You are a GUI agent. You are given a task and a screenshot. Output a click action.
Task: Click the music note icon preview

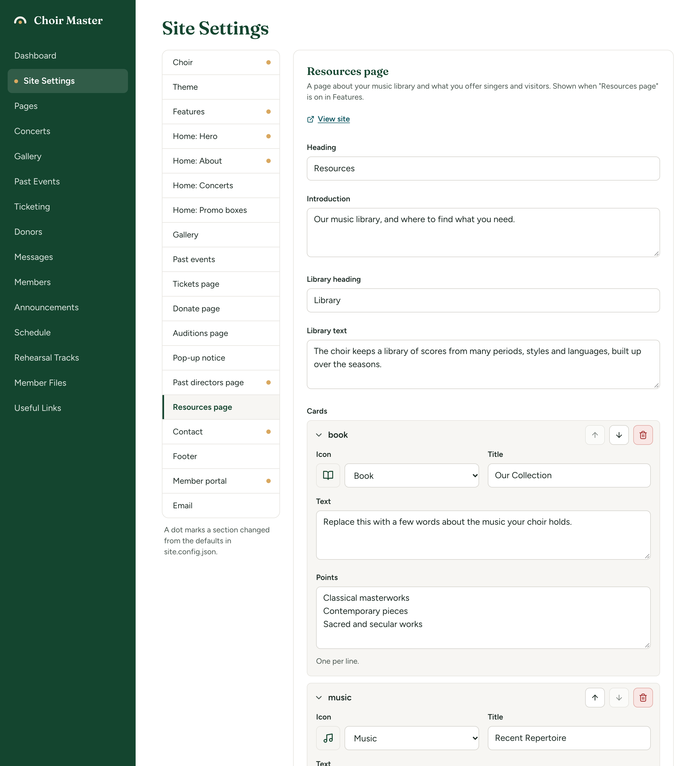328,738
